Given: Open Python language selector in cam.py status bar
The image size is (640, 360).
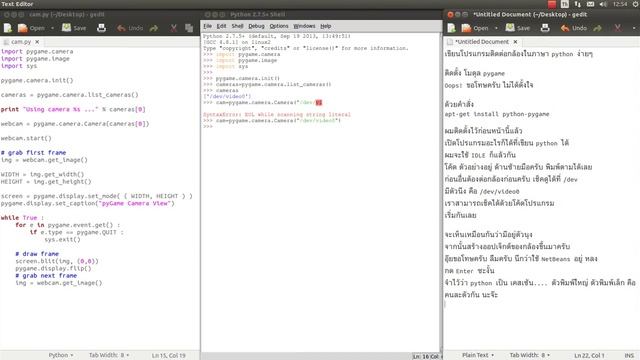Looking at the screenshot, I should (x=61, y=355).
